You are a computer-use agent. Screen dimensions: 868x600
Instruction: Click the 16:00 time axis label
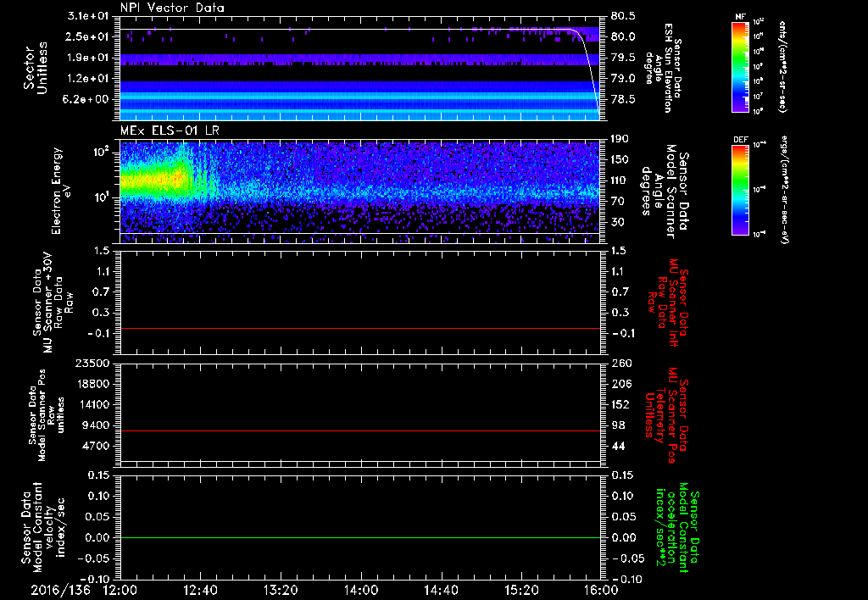click(x=601, y=588)
